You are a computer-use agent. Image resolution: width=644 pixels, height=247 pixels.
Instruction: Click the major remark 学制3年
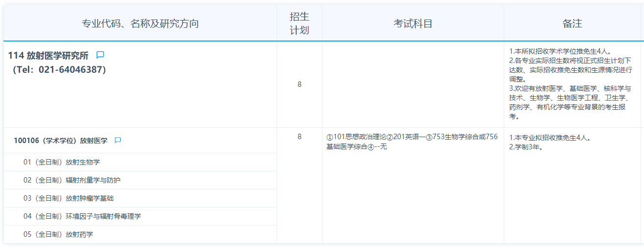528,147
